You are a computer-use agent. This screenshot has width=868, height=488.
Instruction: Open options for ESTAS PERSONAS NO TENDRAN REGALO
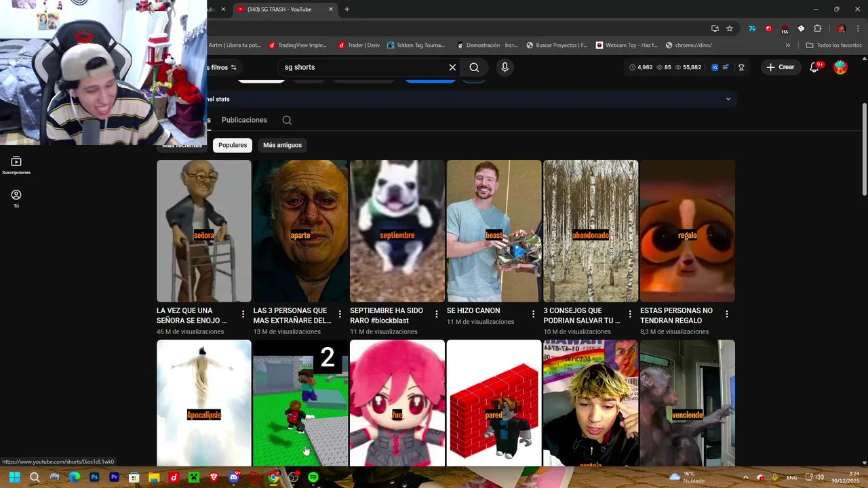click(726, 314)
